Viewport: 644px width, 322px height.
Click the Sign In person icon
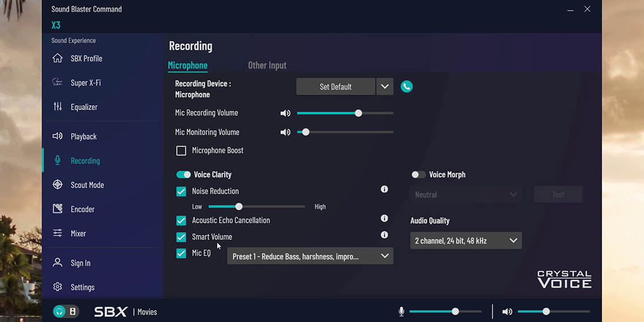(x=57, y=262)
